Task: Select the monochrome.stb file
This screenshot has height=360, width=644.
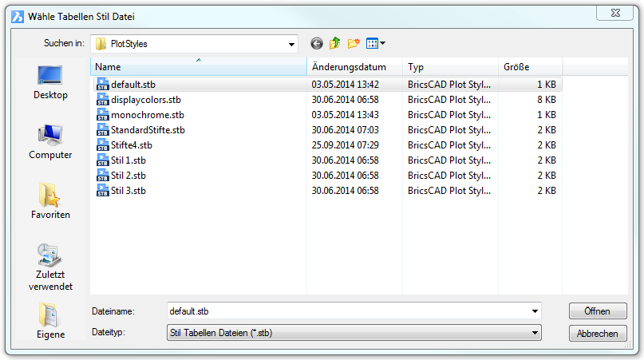Action: [147, 115]
